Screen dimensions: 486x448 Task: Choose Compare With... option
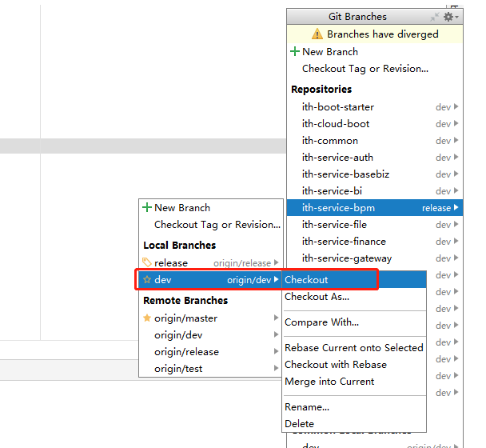click(321, 322)
